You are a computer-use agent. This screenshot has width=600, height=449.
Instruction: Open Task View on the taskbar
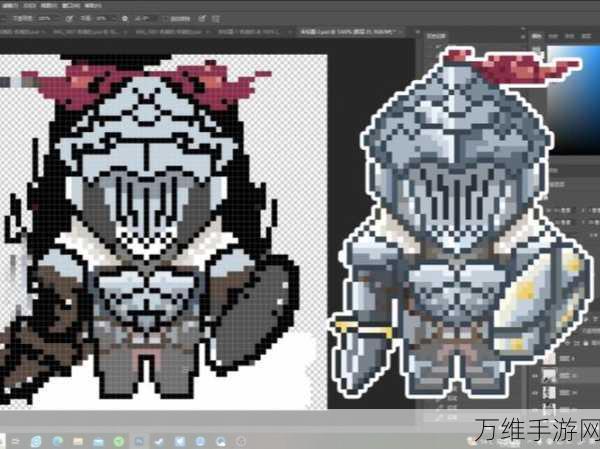coord(16,441)
